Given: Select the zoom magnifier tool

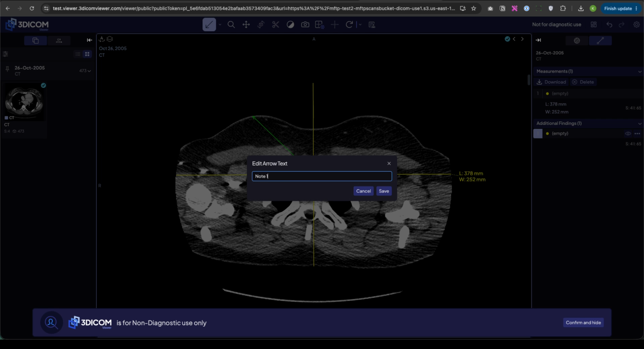Looking at the screenshot, I should pyautogui.click(x=231, y=24).
